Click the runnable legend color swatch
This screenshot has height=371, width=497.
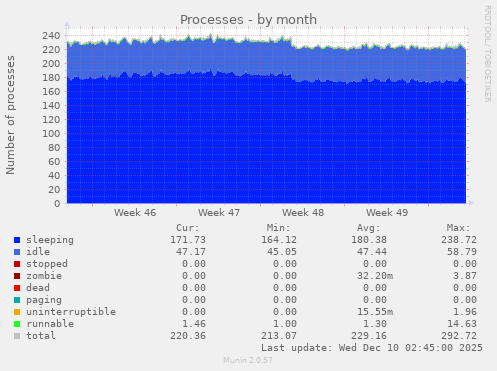click(17, 324)
